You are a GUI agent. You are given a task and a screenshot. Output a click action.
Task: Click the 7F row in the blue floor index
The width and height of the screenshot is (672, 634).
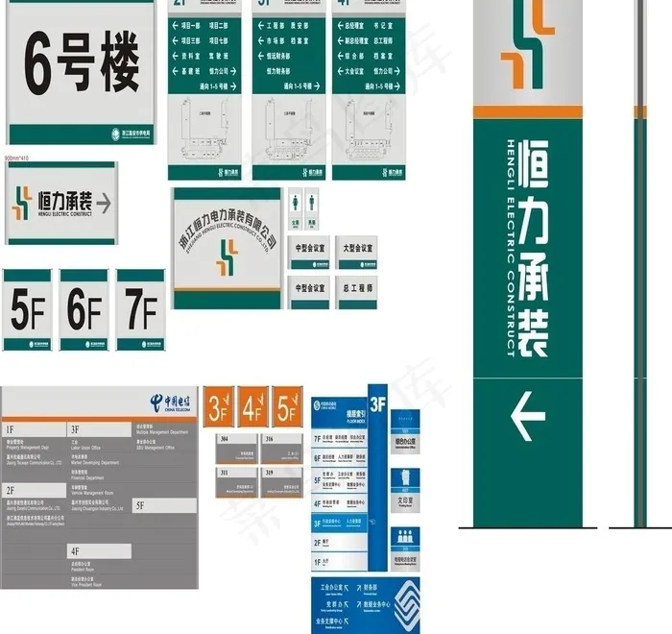pos(339,439)
